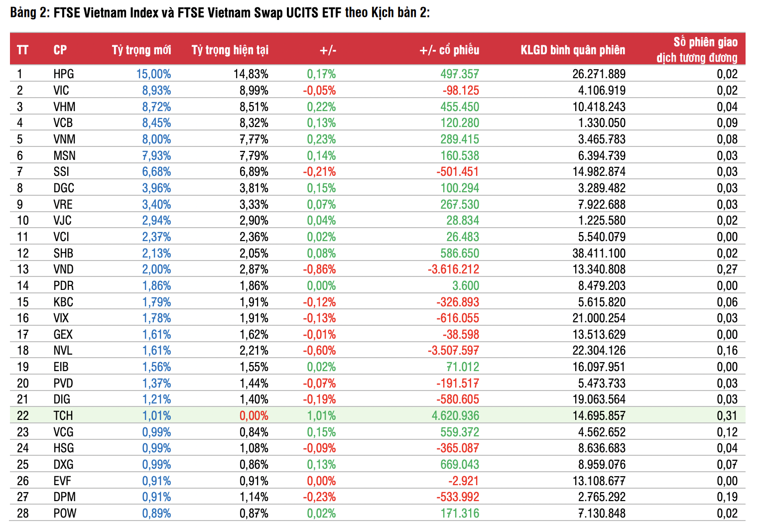Image resolution: width=762 pixels, height=532 pixels.
Task: Click the 21.000.254 volume for VIX
Action: tap(599, 318)
